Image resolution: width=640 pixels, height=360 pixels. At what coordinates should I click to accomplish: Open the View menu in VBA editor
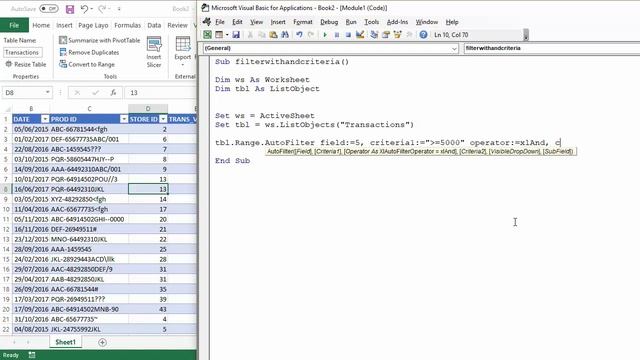tap(256, 22)
